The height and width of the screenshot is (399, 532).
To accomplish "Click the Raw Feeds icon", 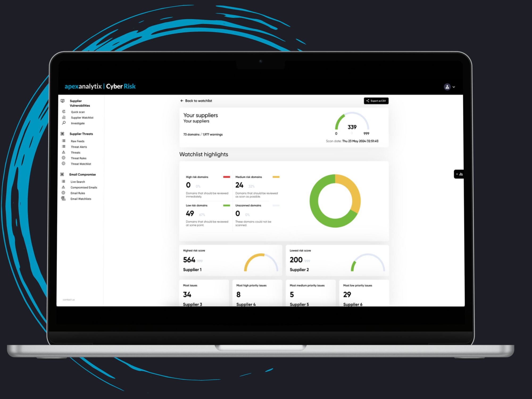I will (64, 140).
